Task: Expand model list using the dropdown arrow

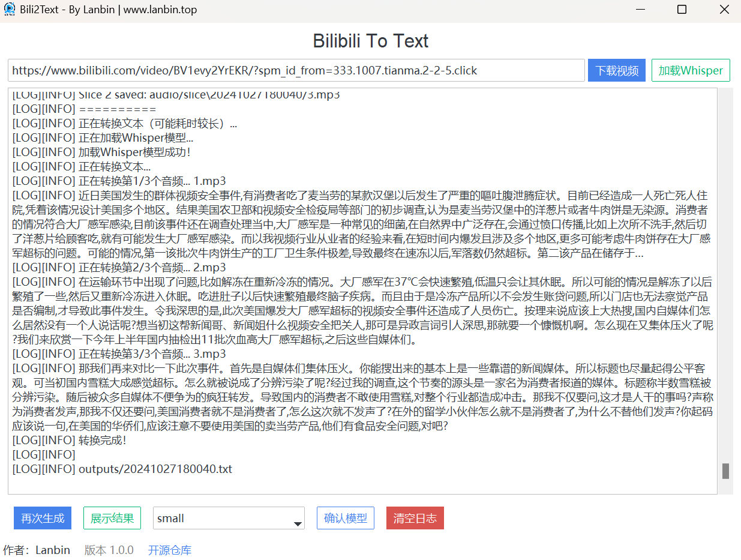Action: (298, 524)
